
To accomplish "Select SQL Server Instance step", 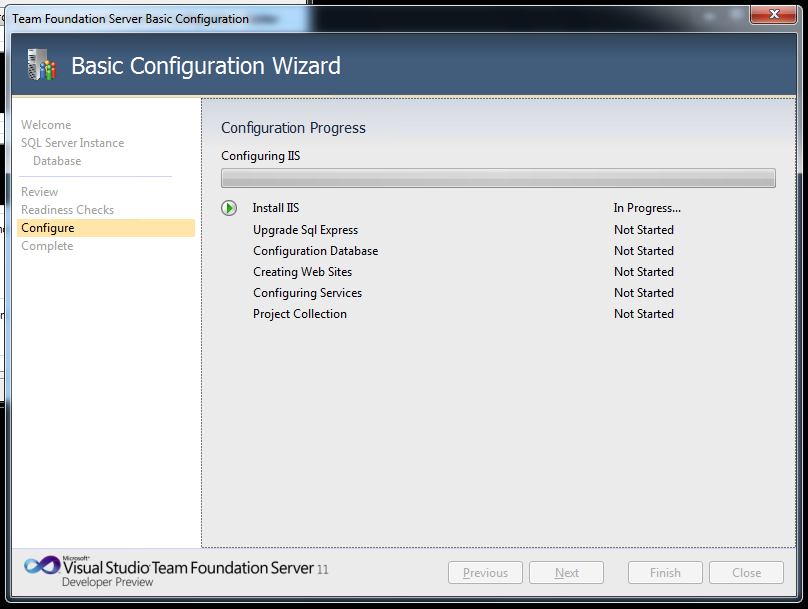I will point(72,143).
